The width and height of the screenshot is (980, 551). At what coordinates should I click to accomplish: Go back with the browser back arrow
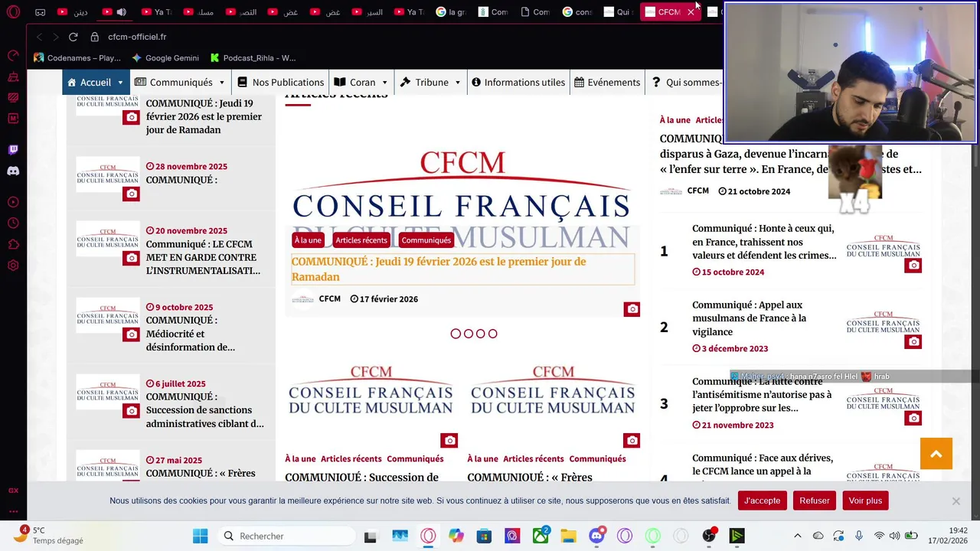[39, 37]
